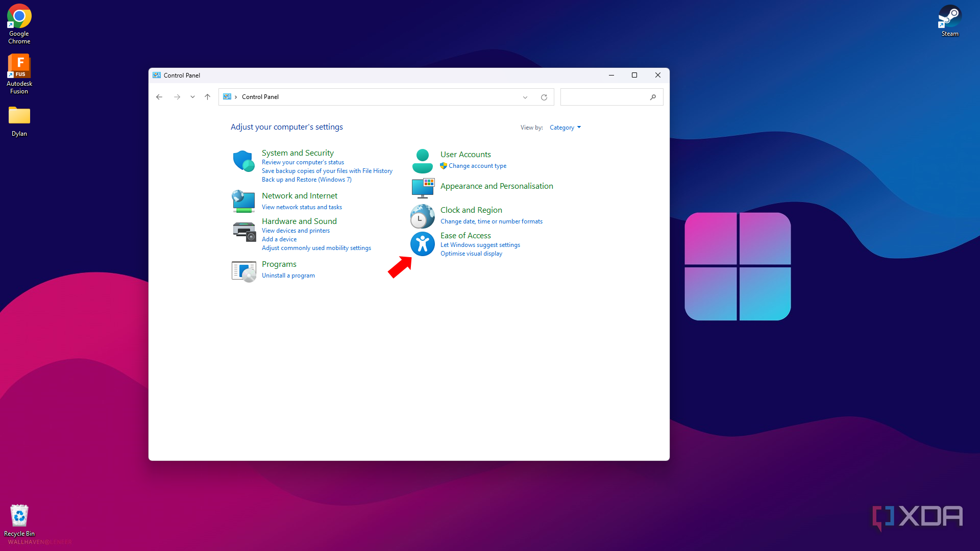
Task: Open the Steam desktop shortcut
Action: point(950,21)
